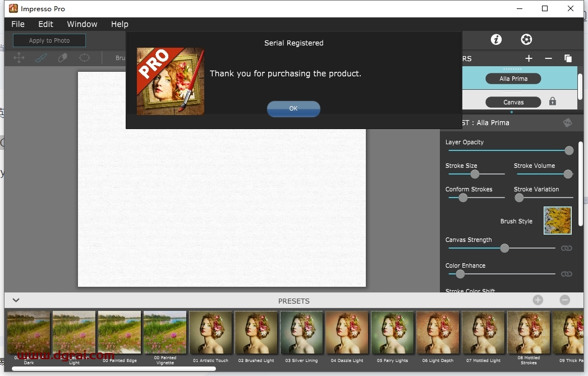Click the layers panel scrollbar
The height and width of the screenshot is (376, 588).
580,86
